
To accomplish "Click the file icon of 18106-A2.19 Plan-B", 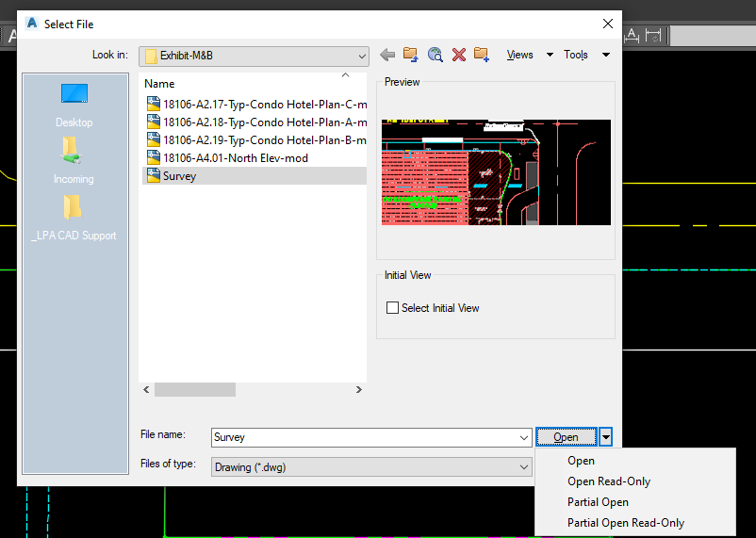I will tap(154, 139).
